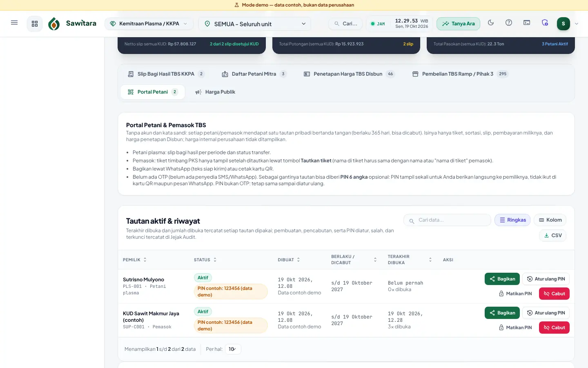The image size is (588, 368).
Task: Open the Kolom column chooser
Action: tap(550, 220)
